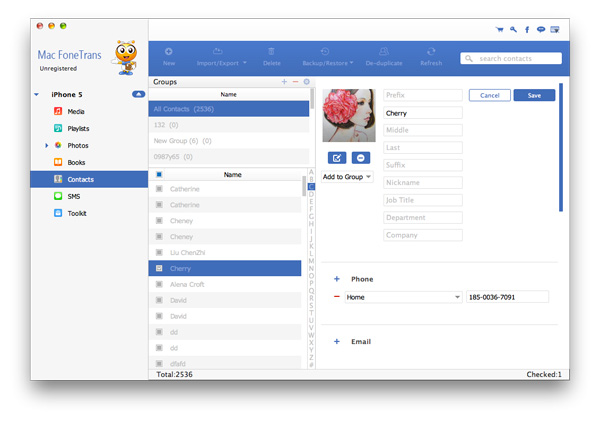The width and height of the screenshot is (600, 422).
Task: Select the 132 (0) group
Action: pos(229,125)
